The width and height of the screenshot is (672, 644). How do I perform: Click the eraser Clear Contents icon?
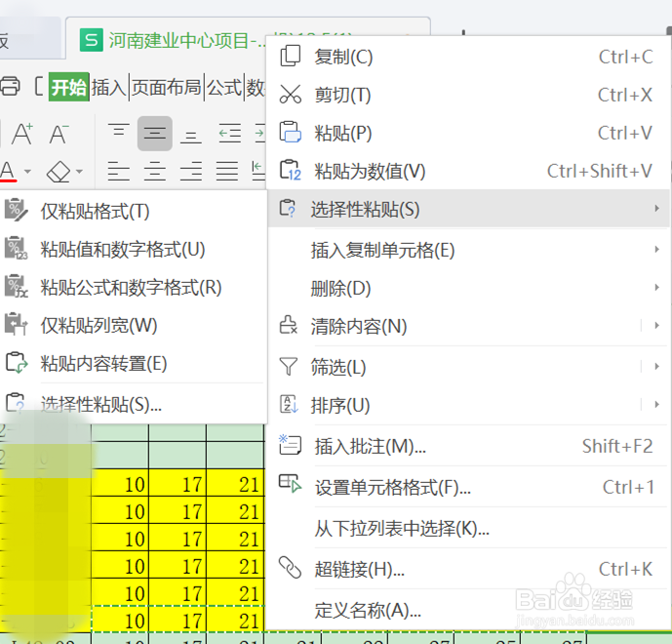pyautogui.click(x=289, y=325)
